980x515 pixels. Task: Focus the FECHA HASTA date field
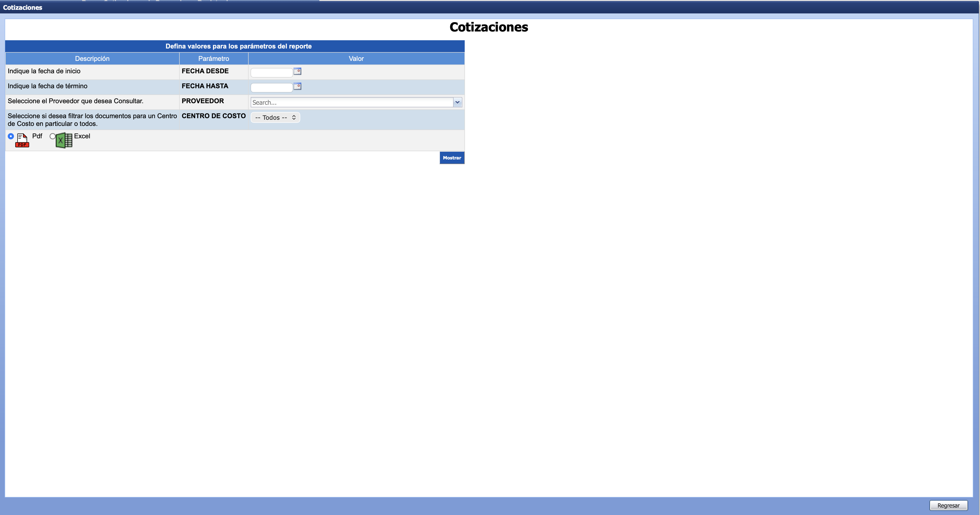click(271, 87)
